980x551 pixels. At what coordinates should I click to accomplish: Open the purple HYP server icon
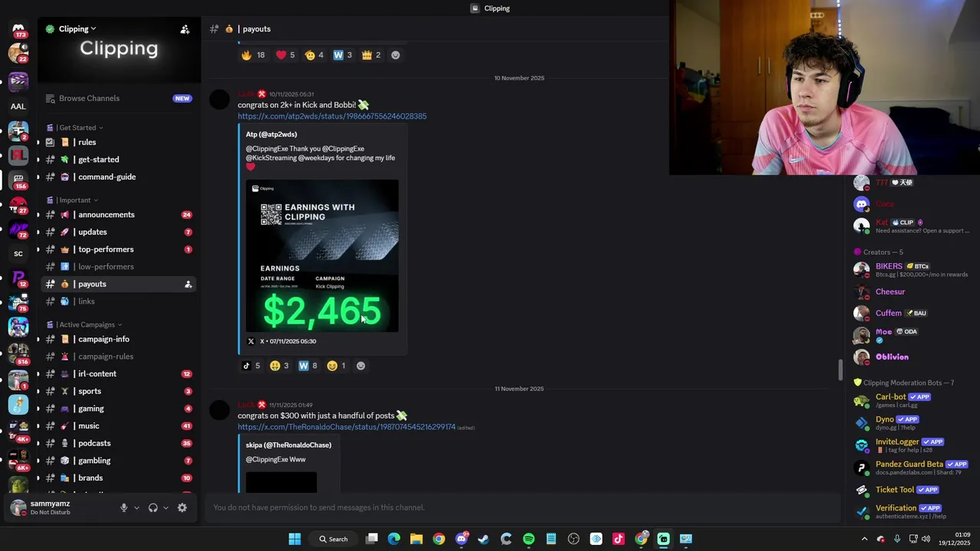pyautogui.click(x=18, y=229)
